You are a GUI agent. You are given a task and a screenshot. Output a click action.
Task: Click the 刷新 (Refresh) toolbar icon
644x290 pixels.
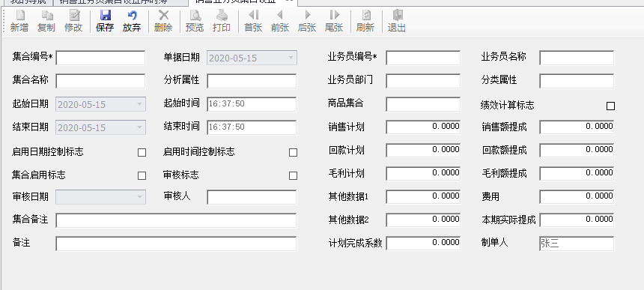click(x=365, y=22)
